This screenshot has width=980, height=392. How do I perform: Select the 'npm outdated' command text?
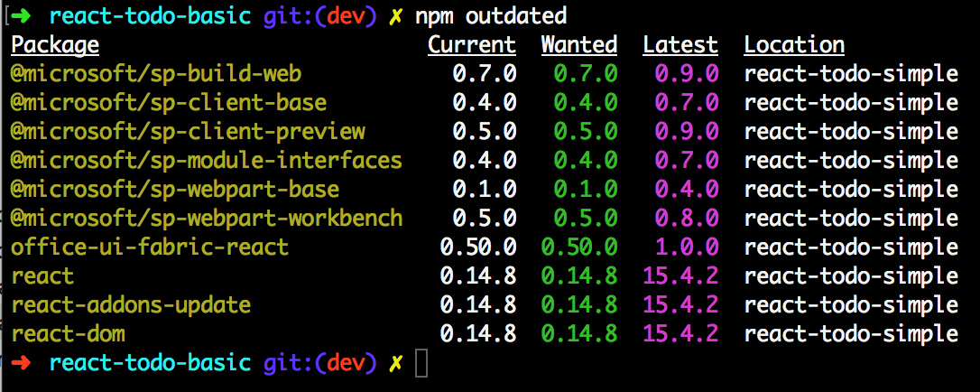(x=491, y=16)
